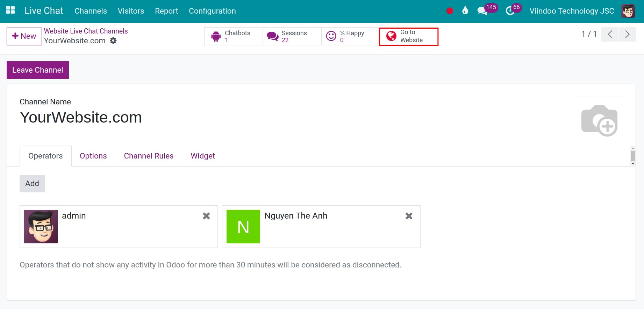Click Nguyen The Anh operator name
Screen dimensions: 644x309
pyautogui.click(x=296, y=216)
